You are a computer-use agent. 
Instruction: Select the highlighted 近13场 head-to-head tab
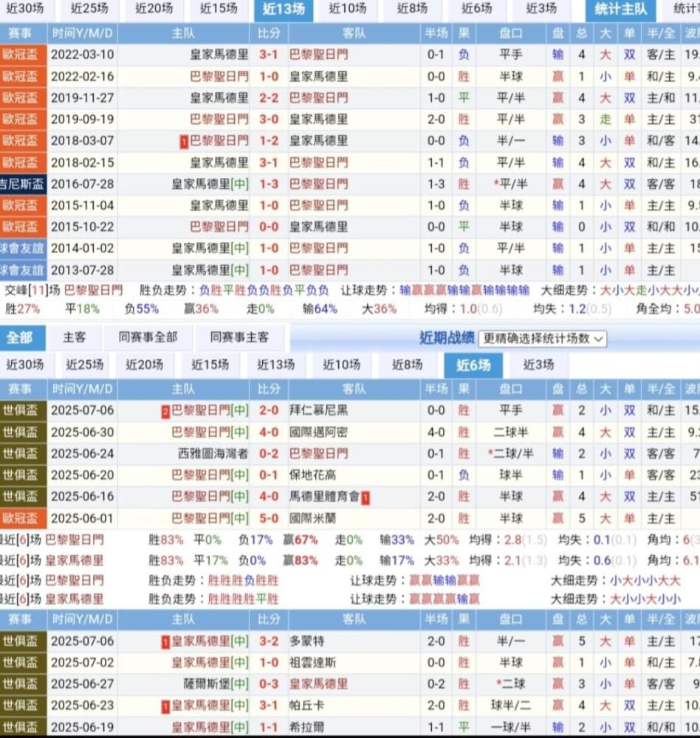click(x=284, y=10)
